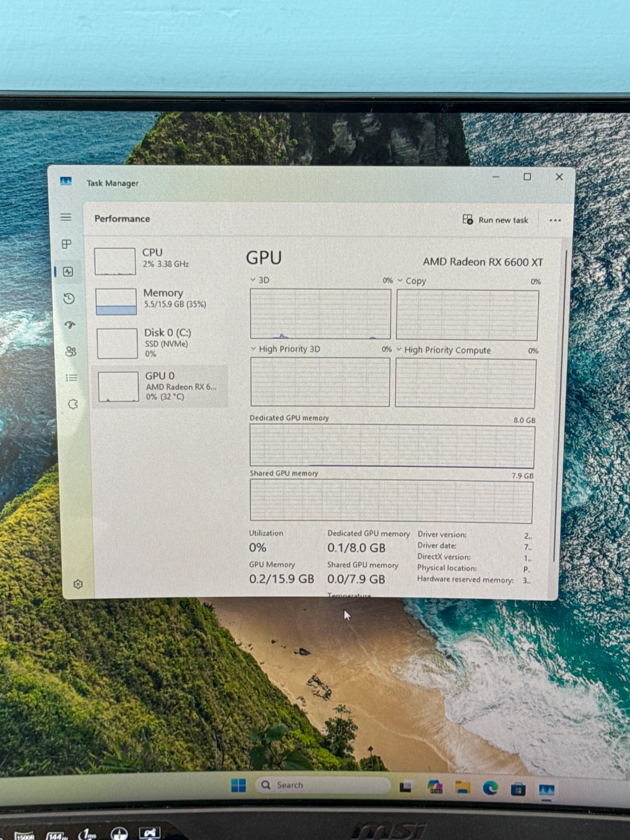Viewport: 630px width, 840px height.
Task: Click Run new task button
Action: point(496,220)
